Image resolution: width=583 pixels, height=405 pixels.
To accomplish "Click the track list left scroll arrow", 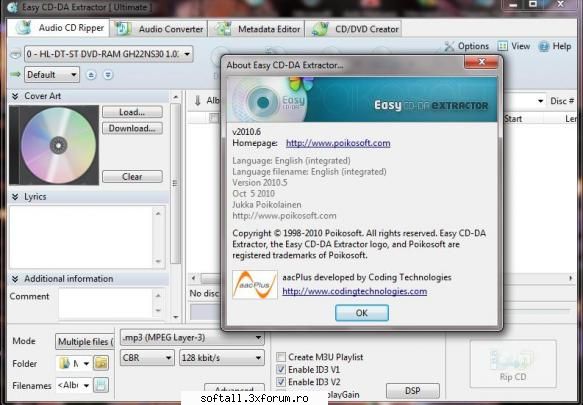I will 193,278.
